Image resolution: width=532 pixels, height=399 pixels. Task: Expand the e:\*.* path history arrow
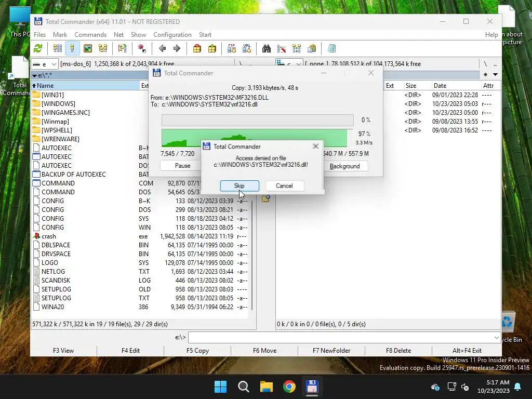[x=34, y=75]
